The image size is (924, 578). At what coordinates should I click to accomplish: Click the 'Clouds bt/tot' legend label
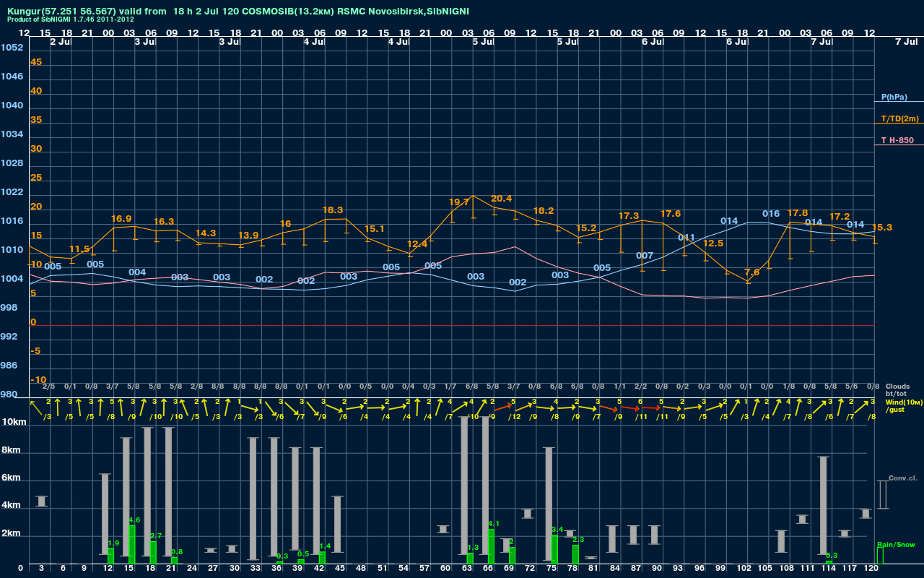(897, 389)
